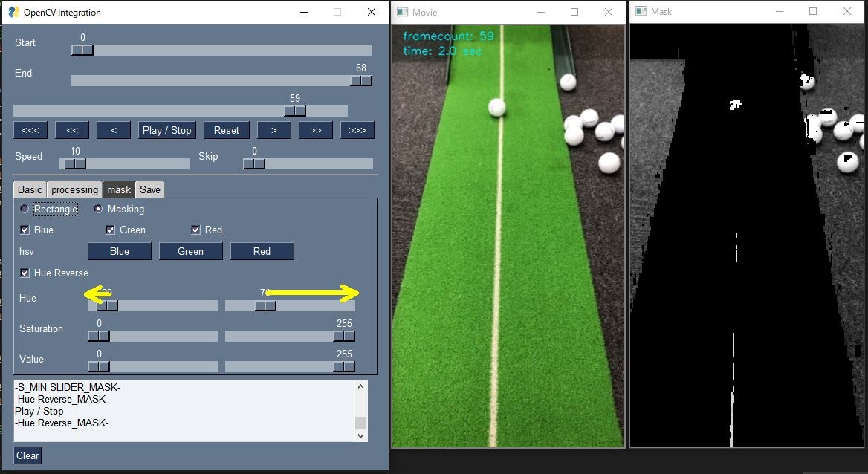Click the Start slider handle
The height and width of the screenshot is (474, 868).
(82, 50)
